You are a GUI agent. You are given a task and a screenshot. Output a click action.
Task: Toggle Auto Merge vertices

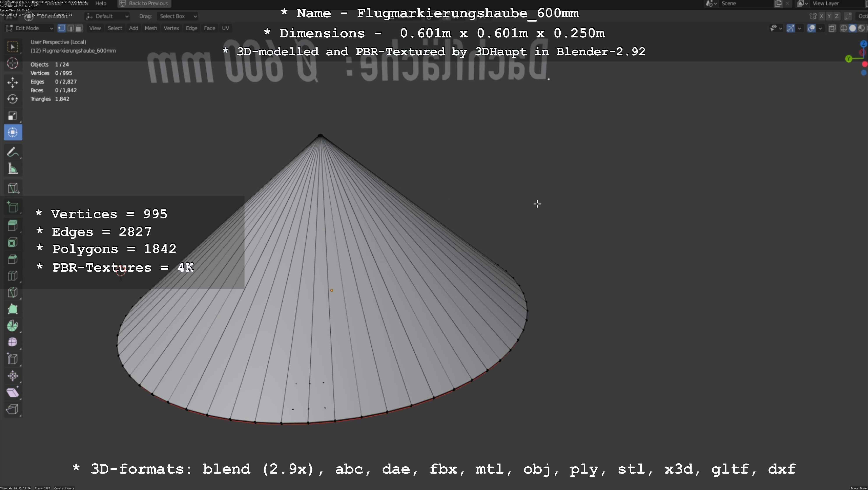849,16
